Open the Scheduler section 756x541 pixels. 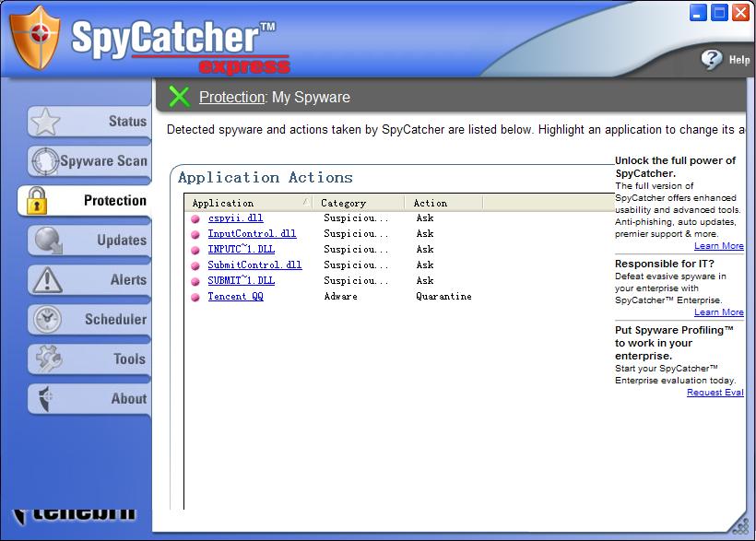89,319
